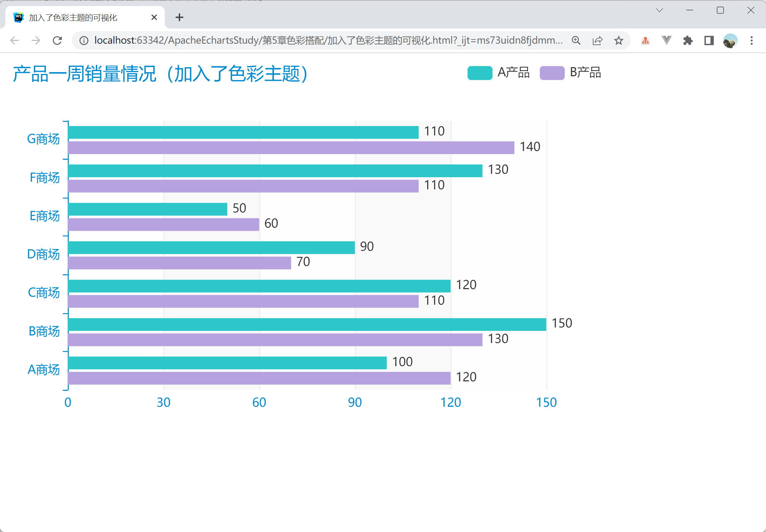Click the zoom magnifier icon in address bar
This screenshot has height=532, width=766.
(576, 41)
